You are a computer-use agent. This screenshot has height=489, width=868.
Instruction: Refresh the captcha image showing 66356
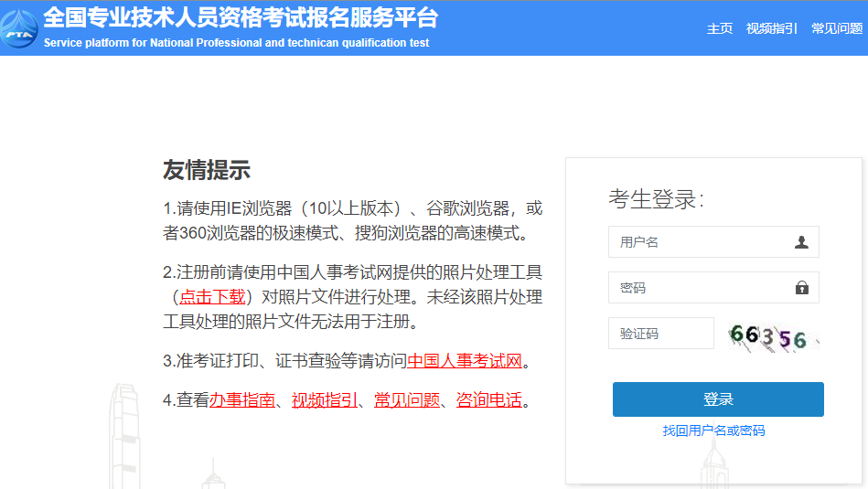[772, 336]
